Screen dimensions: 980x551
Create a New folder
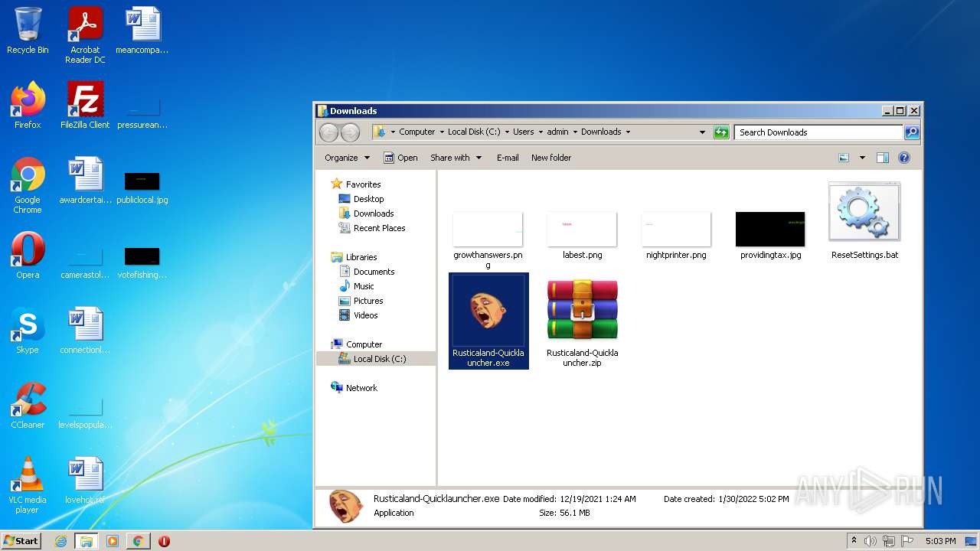pos(551,158)
